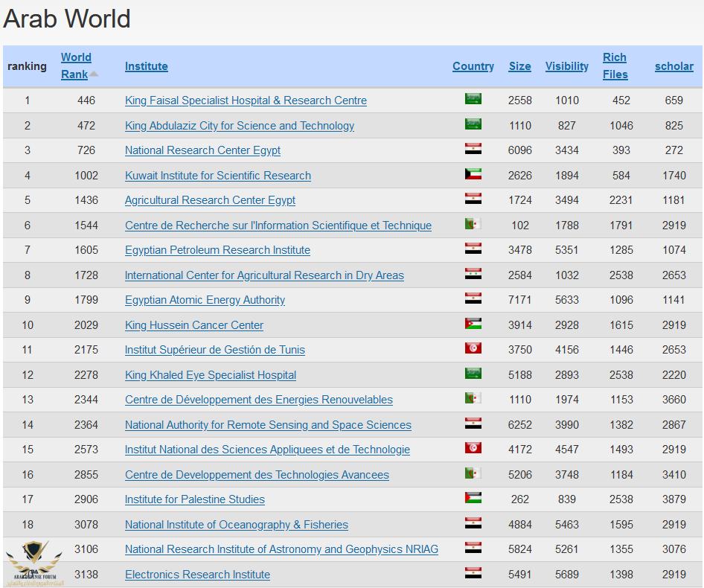The image size is (704, 588).
Task: Open National Authority for Remote Sensing link
Action: [268, 424]
